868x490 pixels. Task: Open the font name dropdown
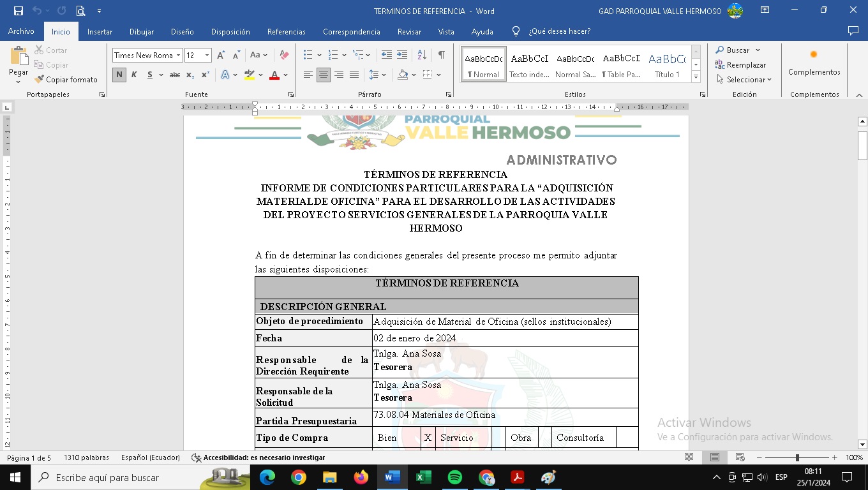coord(179,56)
